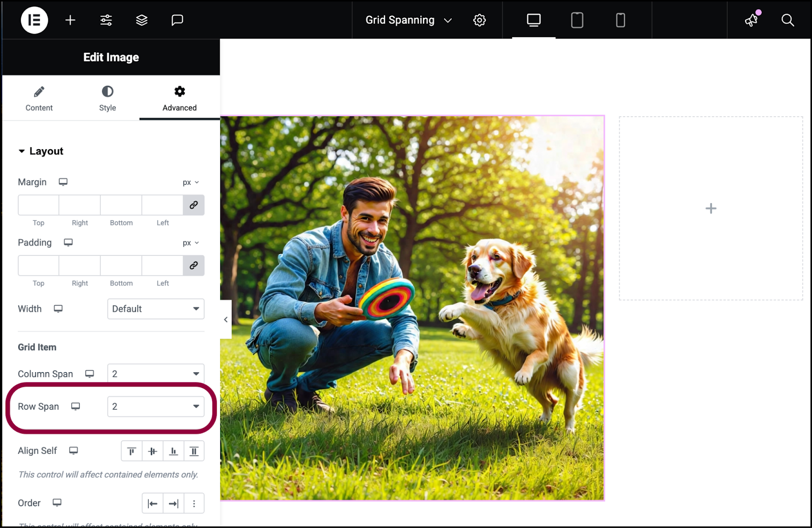Click the Elementor logo icon
This screenshot has height=528, width=812.
coord(34,20)
